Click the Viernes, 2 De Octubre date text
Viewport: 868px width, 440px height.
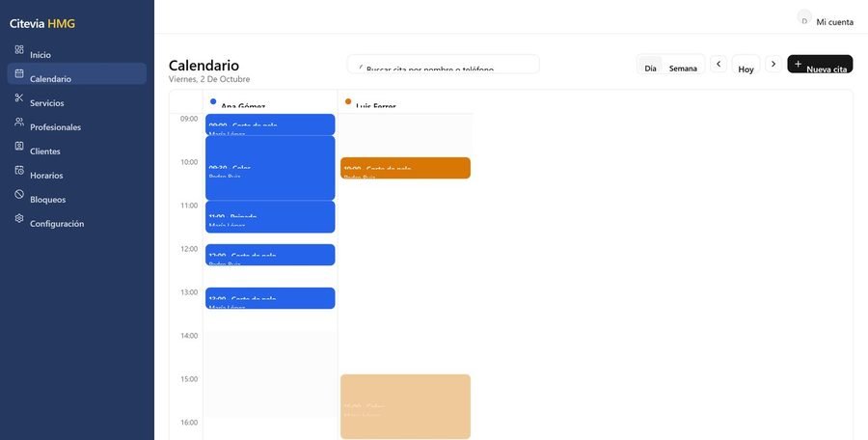[209, 79]
